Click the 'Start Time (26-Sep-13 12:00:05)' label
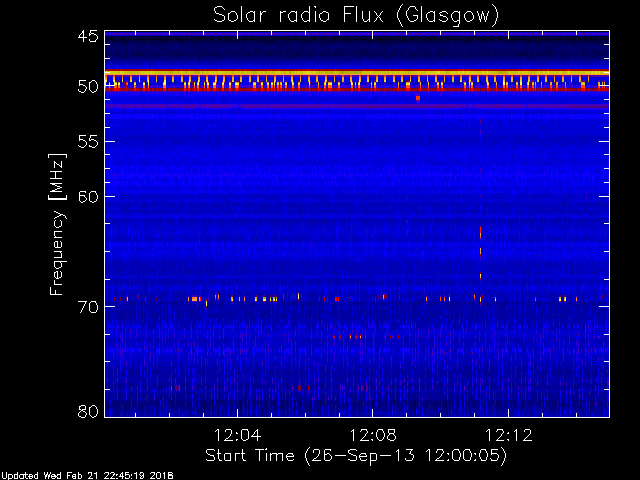The image size is (640, 480). pyautogui.click(x=356, y=456)
